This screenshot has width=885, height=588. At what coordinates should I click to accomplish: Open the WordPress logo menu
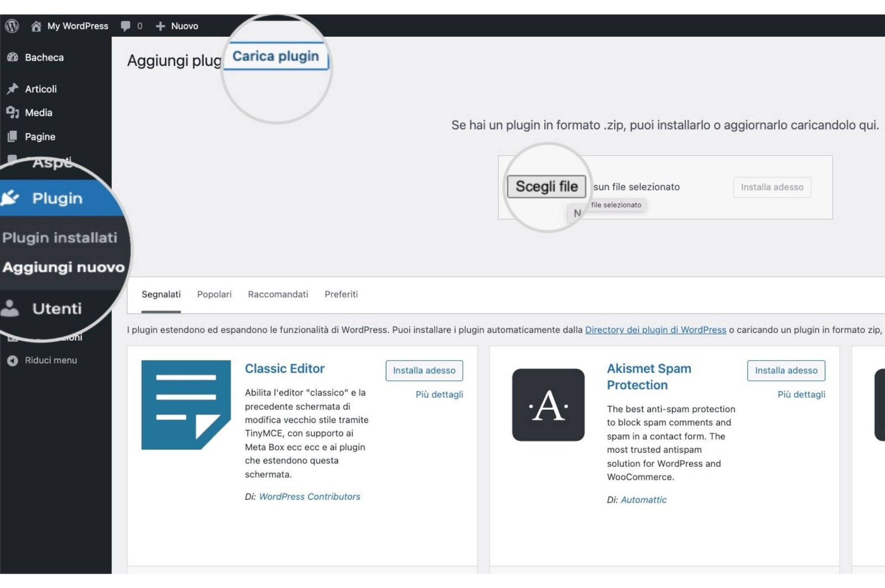12,26
